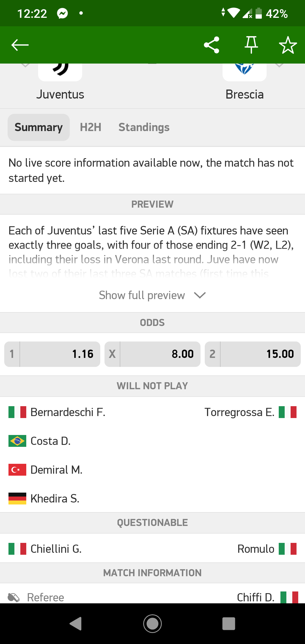
Task: Open player Torregrossa E.
Action: pos(239,412)
